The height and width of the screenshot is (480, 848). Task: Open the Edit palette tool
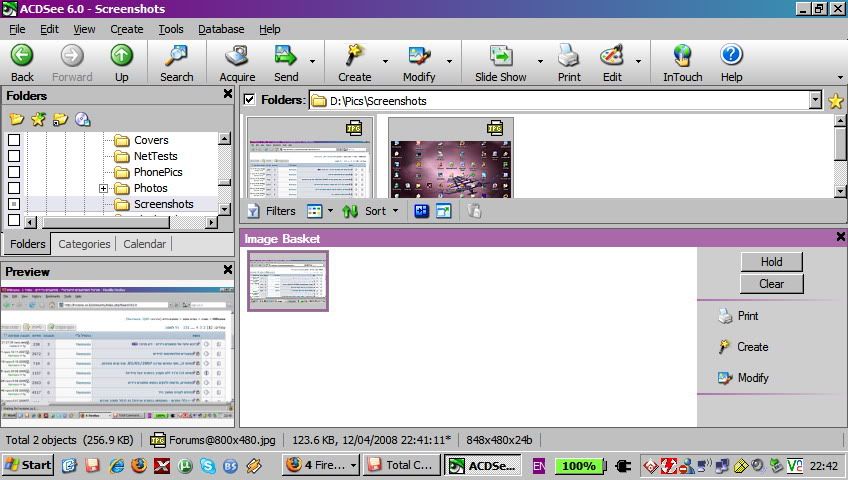click(612, 55)
